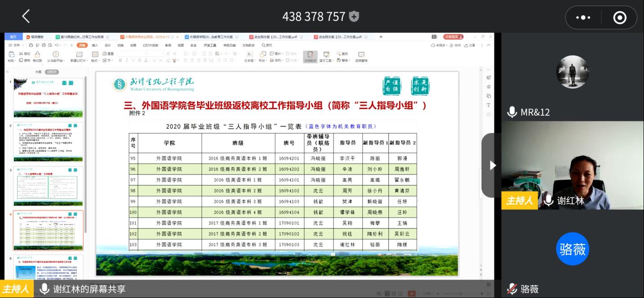Open the Selection Pane (选择窗格) icon
Image resolution: width=644 pixels, height=298 pixels.
[361, 56]
